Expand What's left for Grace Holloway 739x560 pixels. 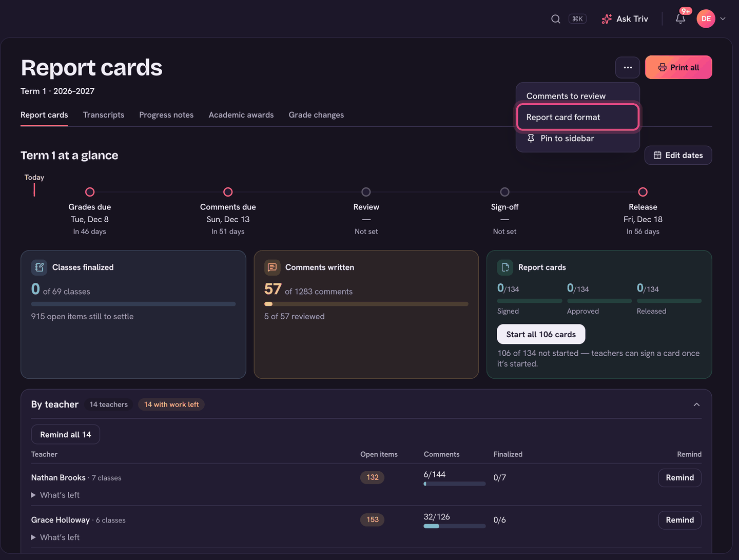click(55, 537)
